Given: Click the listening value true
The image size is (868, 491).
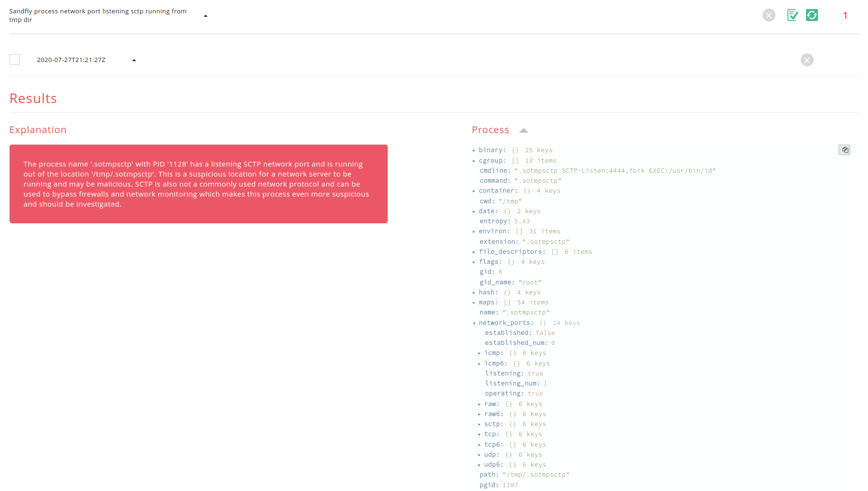Looking at the screenshot, I should 536,374.
